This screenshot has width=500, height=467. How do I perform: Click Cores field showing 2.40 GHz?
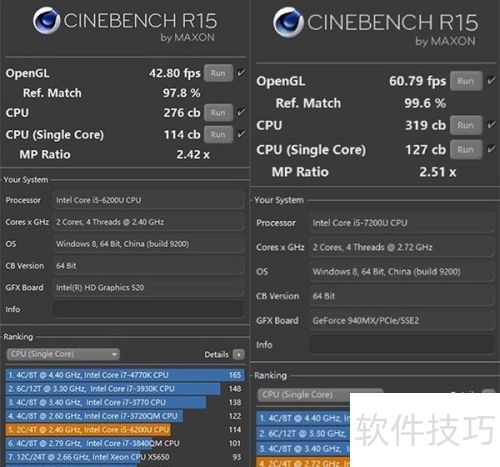click(x=148, y=222)
